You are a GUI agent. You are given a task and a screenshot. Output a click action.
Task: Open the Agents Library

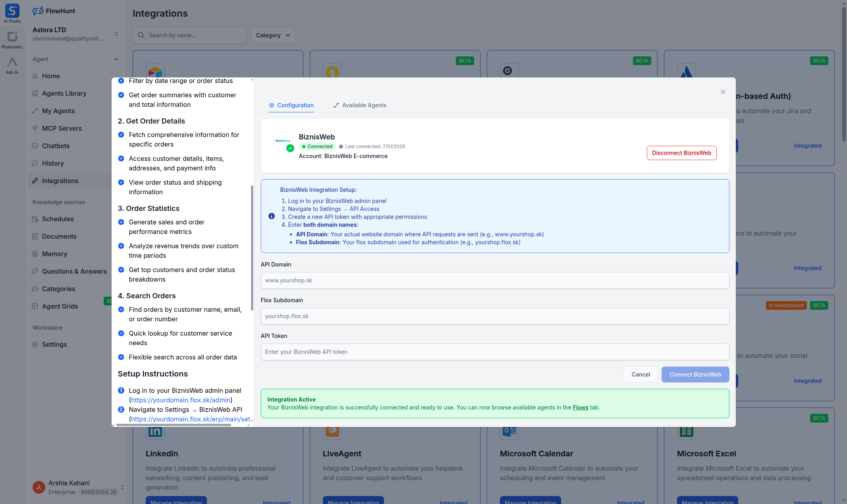64,93
